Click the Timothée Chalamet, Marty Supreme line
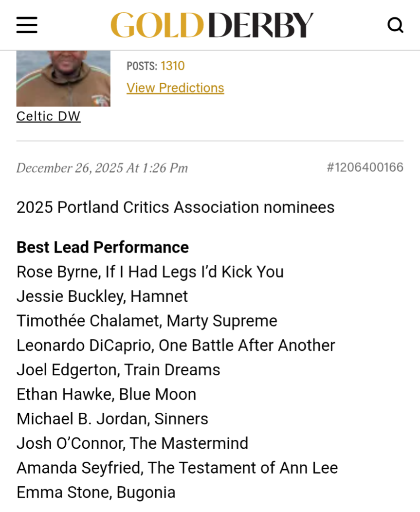This screenshot has height=512, width=420. (x=147, y=321)
